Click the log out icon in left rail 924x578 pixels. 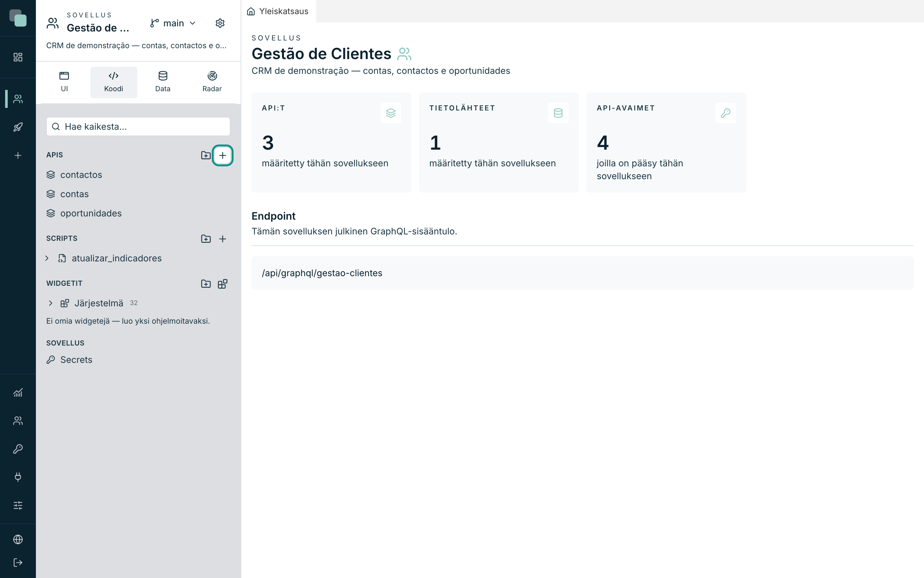(x=18, y=563)
